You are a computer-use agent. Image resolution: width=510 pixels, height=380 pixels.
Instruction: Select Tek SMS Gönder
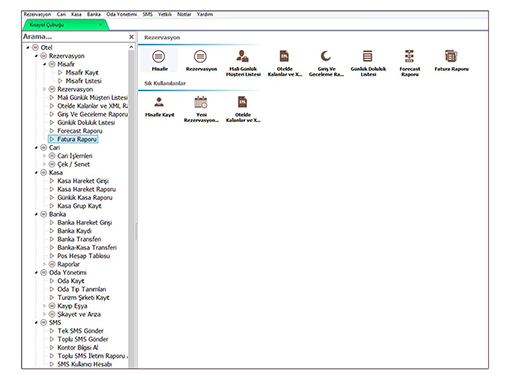(x=80, y=331)
